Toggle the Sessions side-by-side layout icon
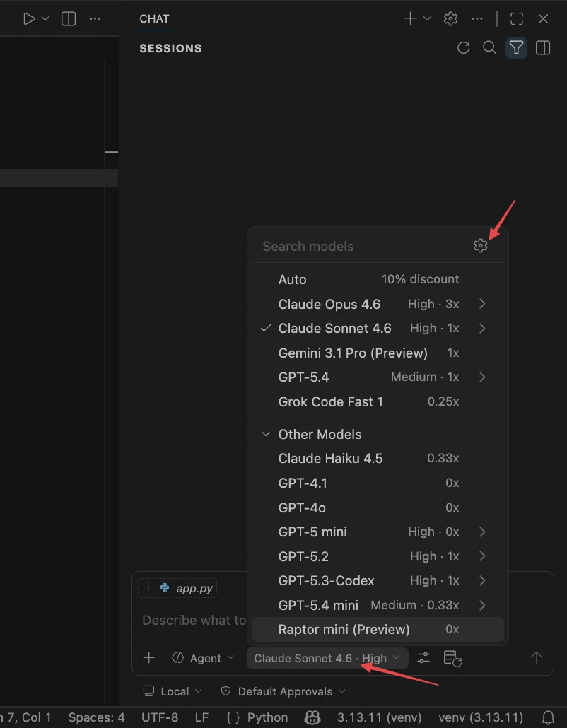 tap(543, 48)
